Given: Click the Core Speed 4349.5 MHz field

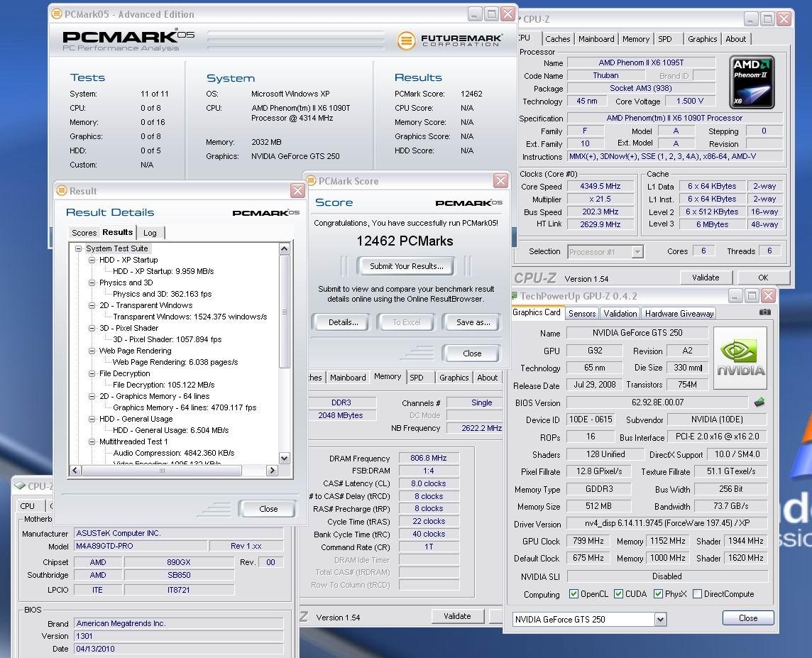Looking at the screenshot, I should [x=600, y=187].
